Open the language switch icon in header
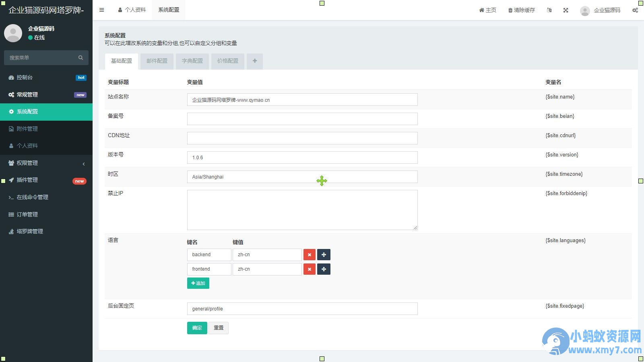 (x=549, y=10)
